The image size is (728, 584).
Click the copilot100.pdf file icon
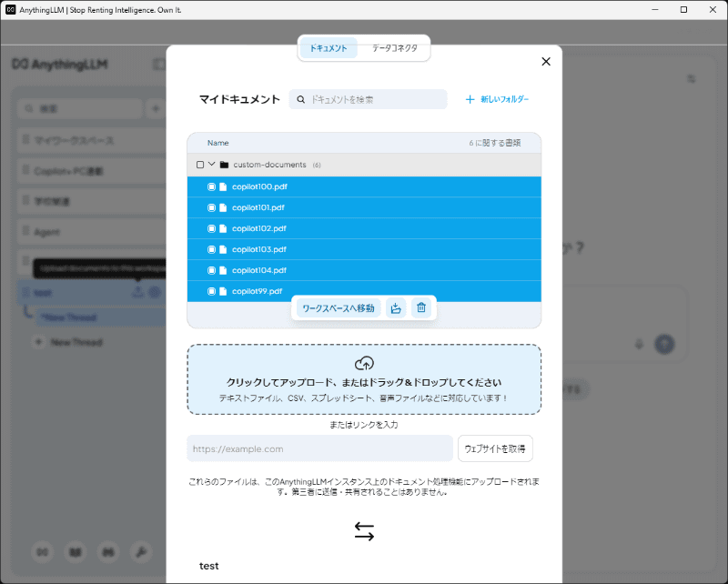223,186
